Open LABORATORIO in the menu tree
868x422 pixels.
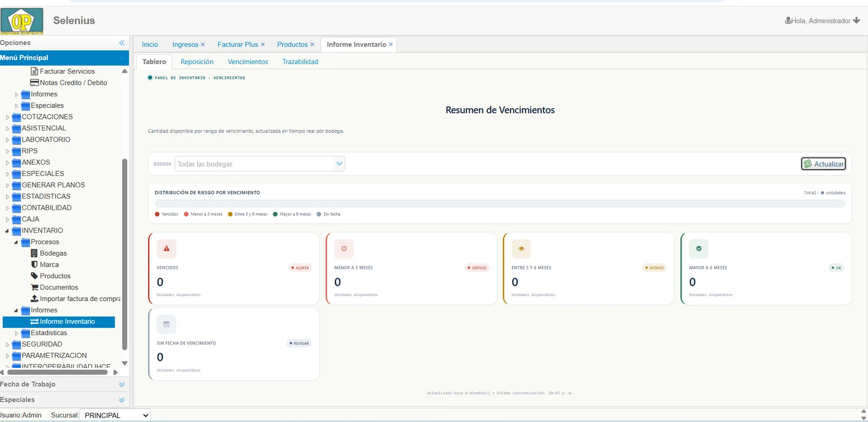coord(46,140)
